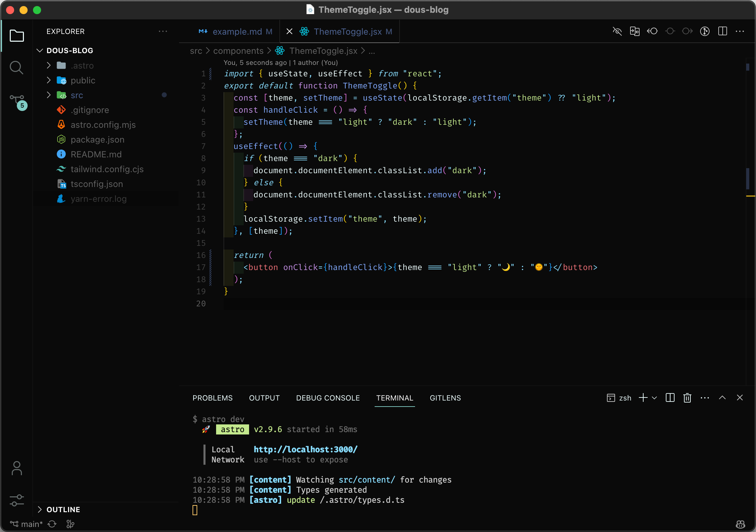Maximize the panel with the chevron toggle
The width and height of the screenshot is (756, 532).
click(x=722, y=397)
